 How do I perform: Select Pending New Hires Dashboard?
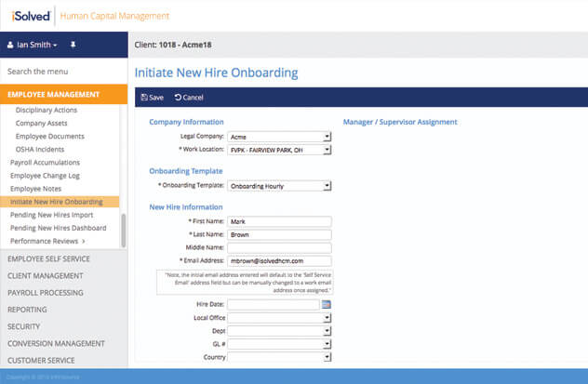pyautogui.click(x=58, y=228)
